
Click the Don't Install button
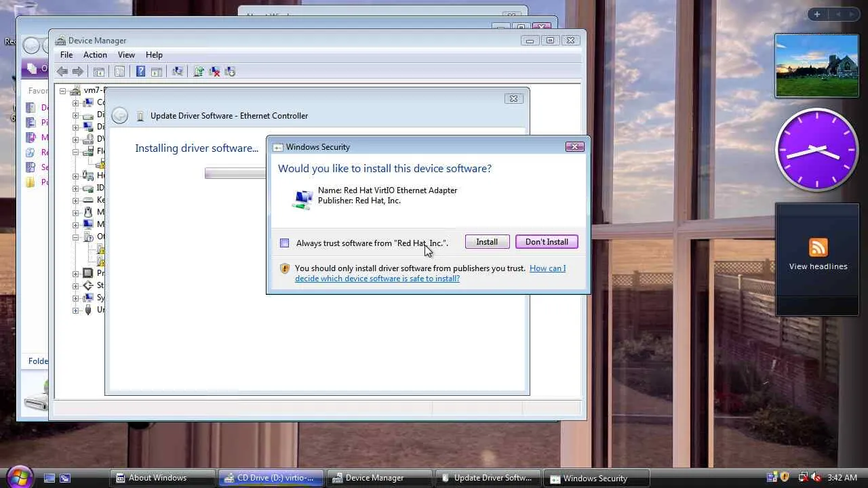tap(547, 242)
